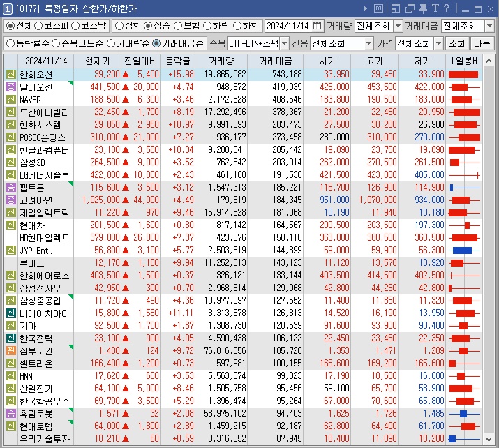
Task: Click the 거래대금 column header
Action: coord(275,61)
